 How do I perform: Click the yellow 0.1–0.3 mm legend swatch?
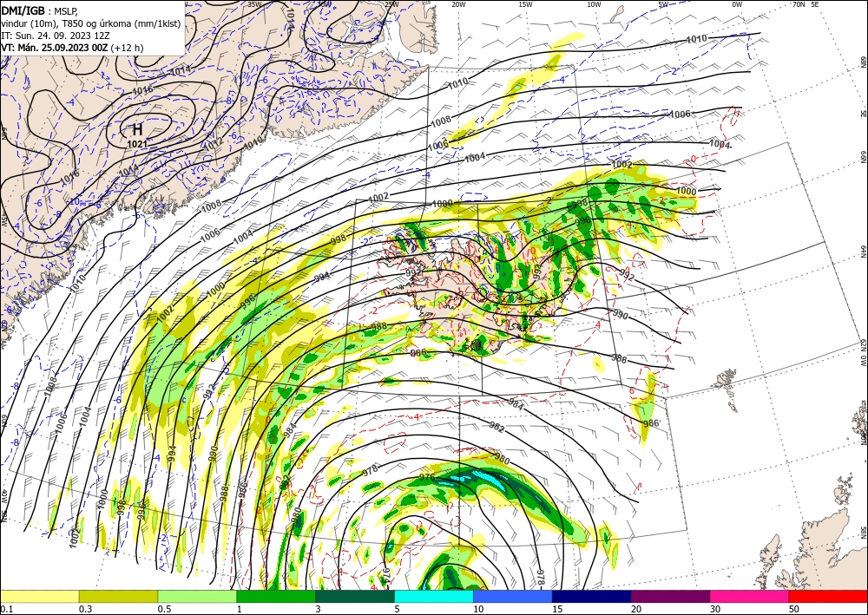(40, 596)
